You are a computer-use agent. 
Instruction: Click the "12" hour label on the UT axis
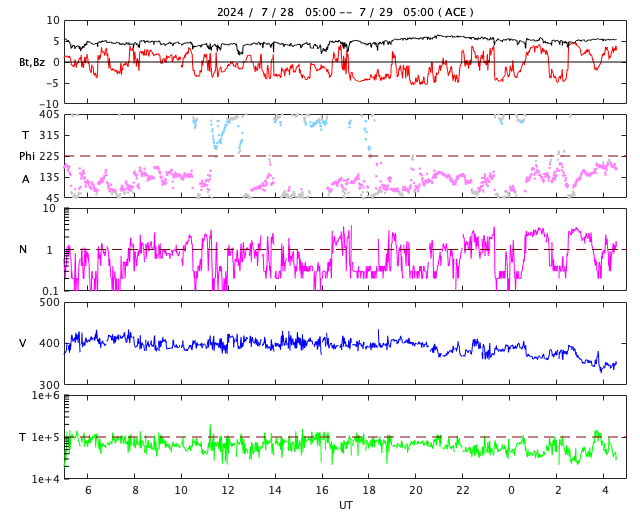click(228, 490)
